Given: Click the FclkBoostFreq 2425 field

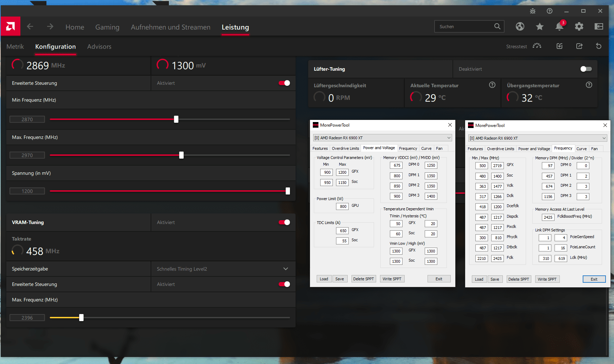Looking at the screenshot, I should (548, 217).
